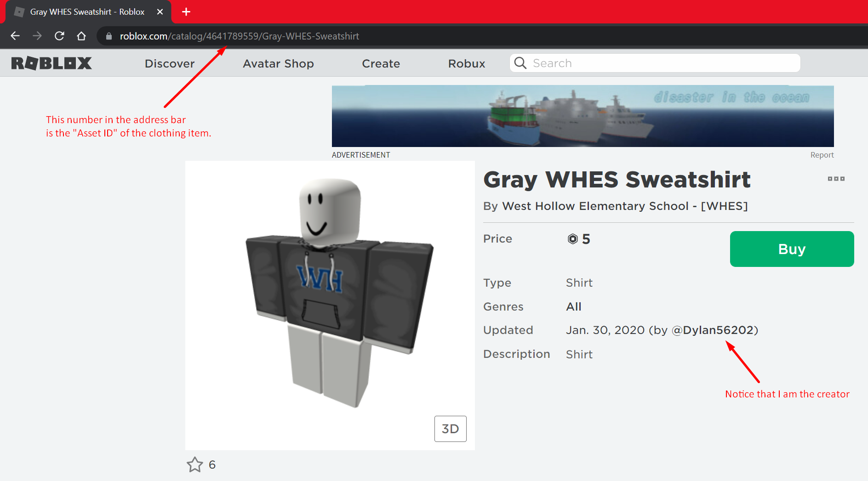Switch the item preview to 3D view

click(x=450, y=429)
